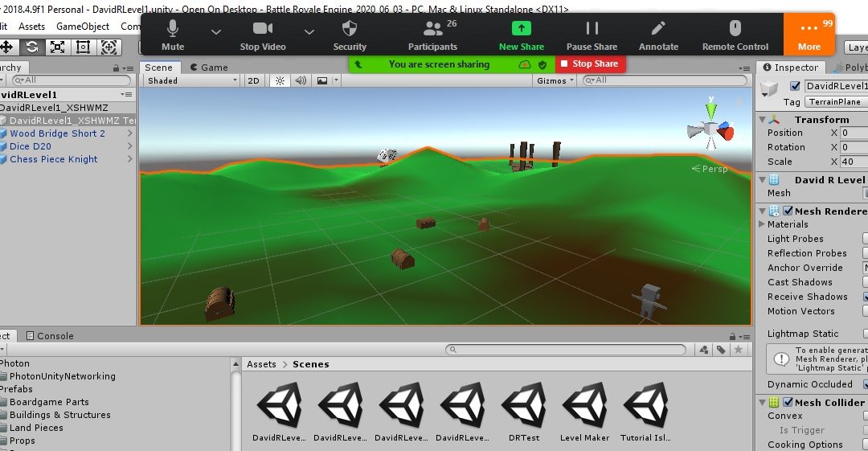Open the Zoom More menu
Viewport: 868px width, 451px height.
point(809,35)
